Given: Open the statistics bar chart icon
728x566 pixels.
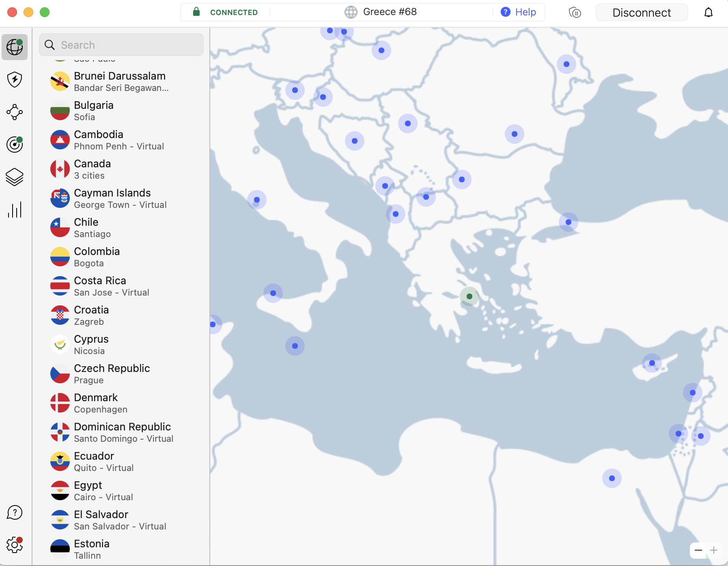Looking at the screenshot, I should click(x=15, y=210).
